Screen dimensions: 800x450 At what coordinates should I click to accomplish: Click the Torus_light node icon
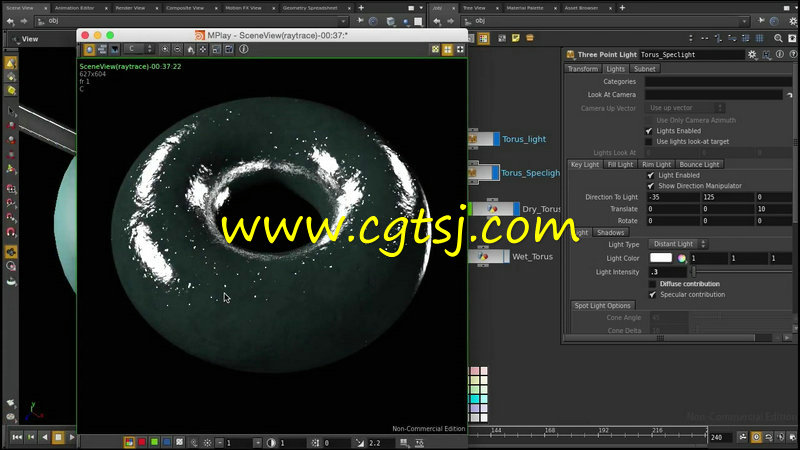[473, 139]
